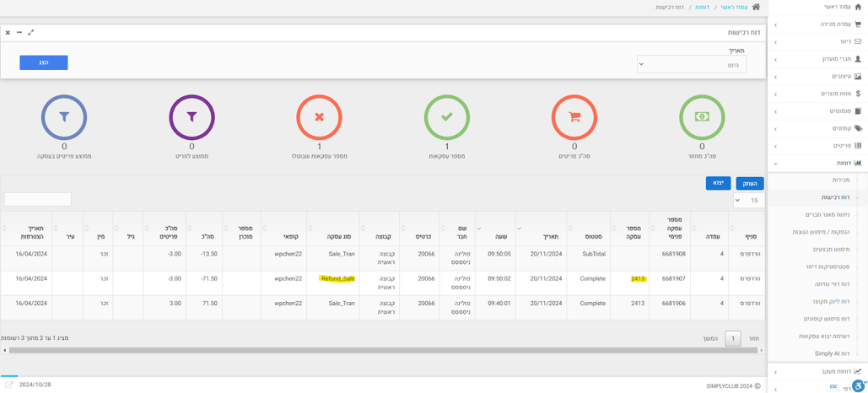Click the dollar icon for חנות מוצרים
868x393 pixels.
coord(858,94)
